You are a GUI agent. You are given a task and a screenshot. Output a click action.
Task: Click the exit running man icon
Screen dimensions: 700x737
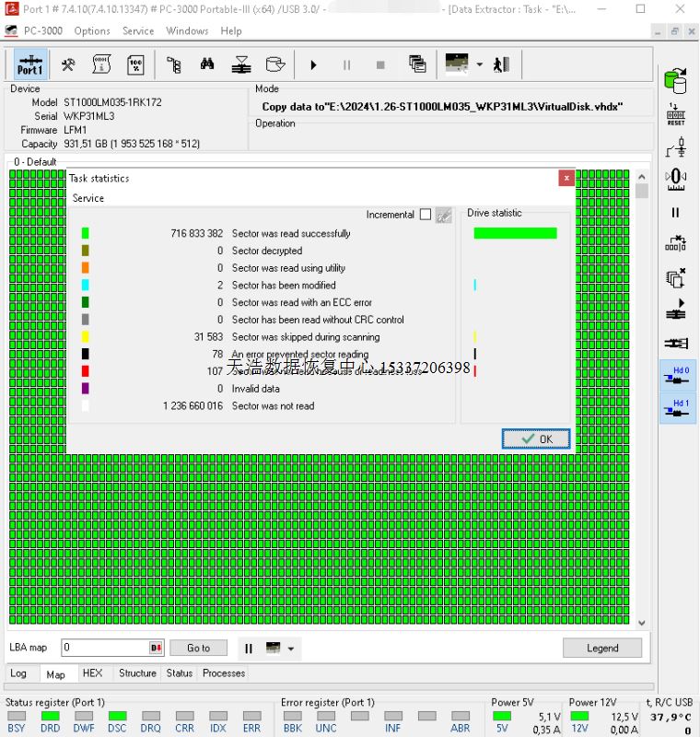point(501,64)
